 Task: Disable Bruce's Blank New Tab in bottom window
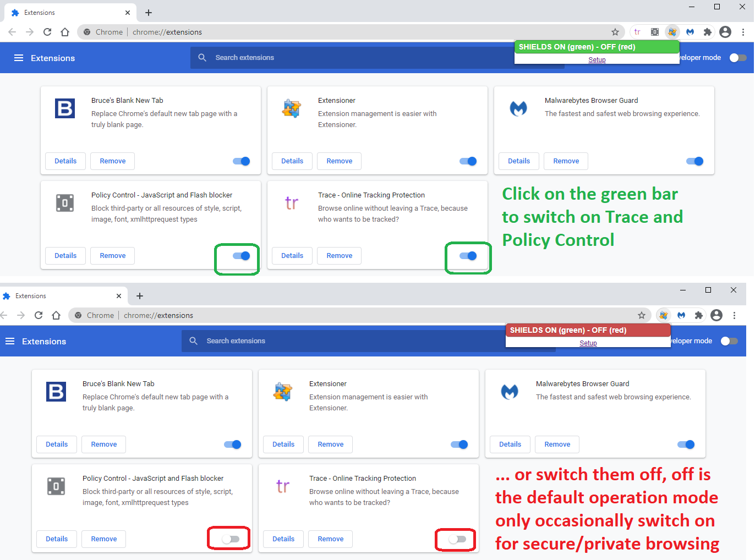[x=233, y=444]
